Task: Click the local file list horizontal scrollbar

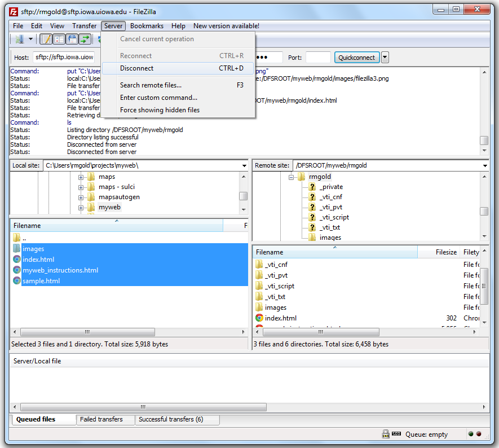Action: pyautogui.click(x=88, y=332)
